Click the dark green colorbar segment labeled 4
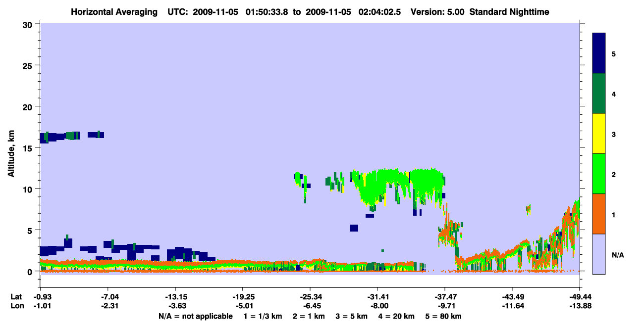This screenshot has width=644, height=330. 599,94
